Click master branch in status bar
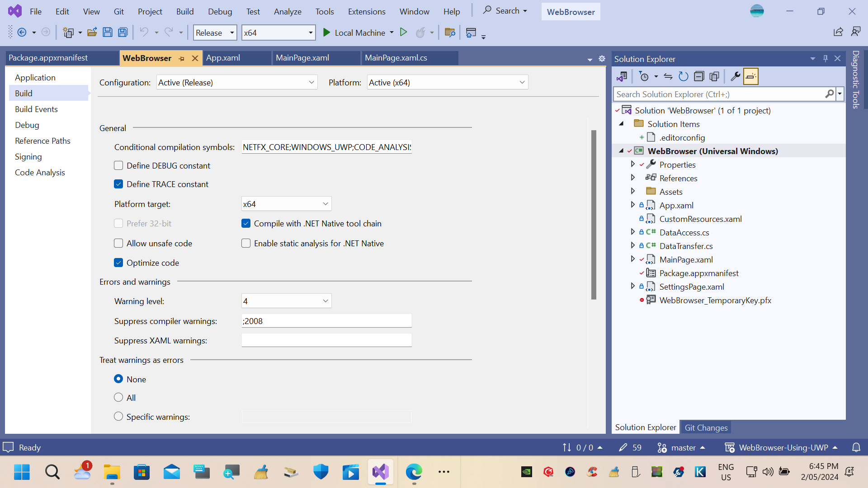Image resolution: width=868 pixels, height=488 pixels. (x=681, y=448)
